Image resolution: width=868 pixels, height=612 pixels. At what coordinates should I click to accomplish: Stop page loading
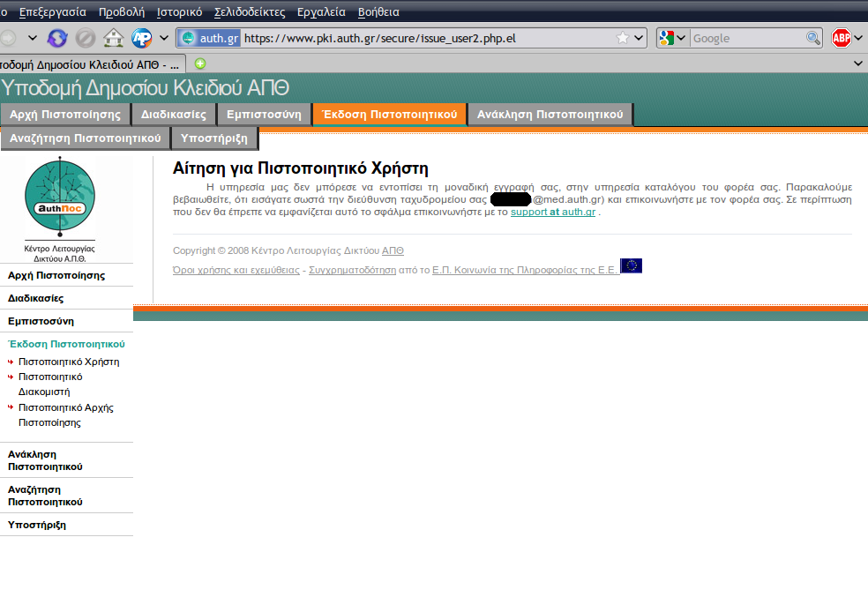click(x=86, y=38)
